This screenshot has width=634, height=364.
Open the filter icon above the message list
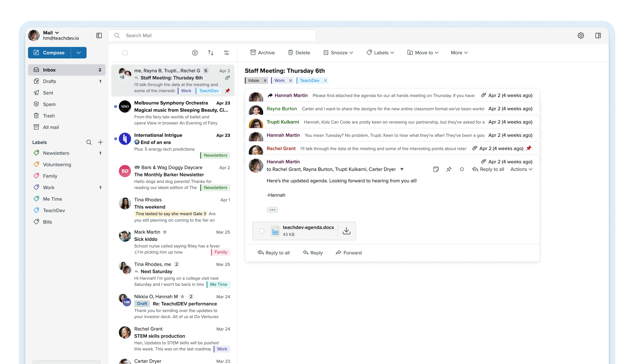[x=195, y=53]
